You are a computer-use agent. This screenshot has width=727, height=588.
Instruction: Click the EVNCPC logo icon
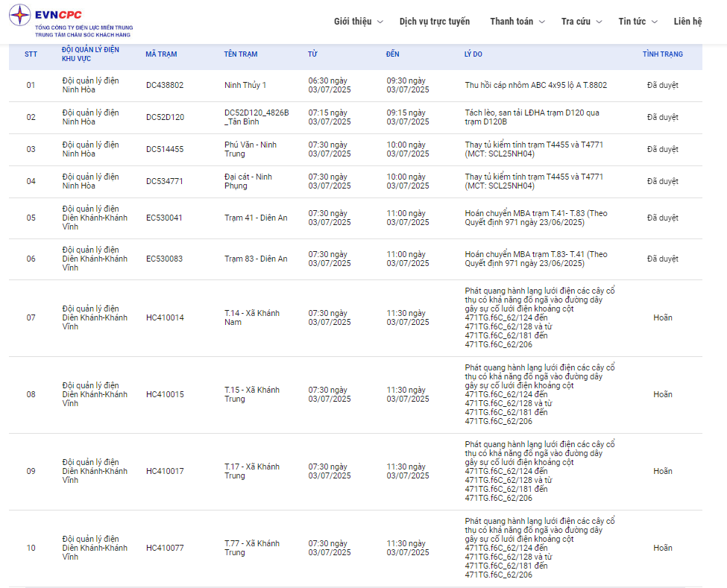coord(20,16)
